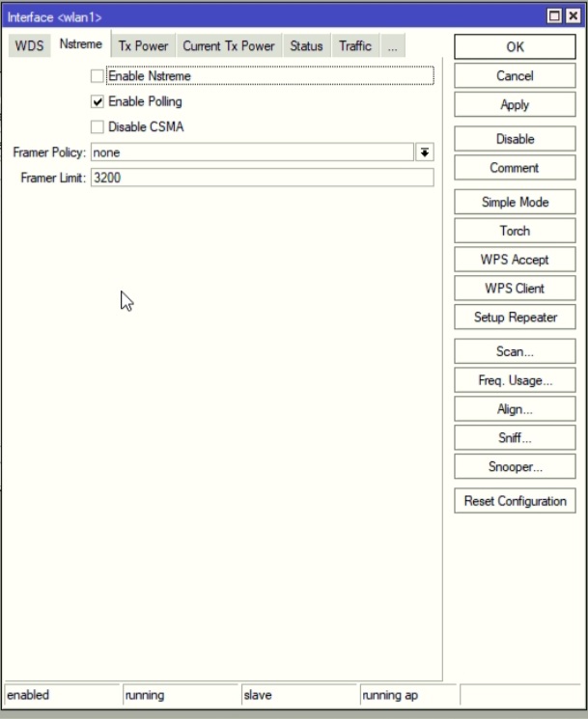Enable the Nstreme checkbox

[98, 76]
